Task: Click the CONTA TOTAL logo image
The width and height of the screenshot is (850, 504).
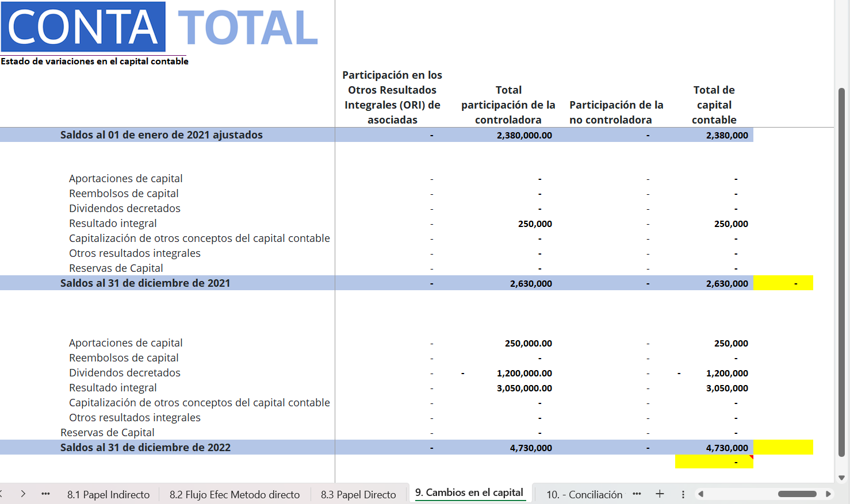Action: (x=159, y=27)
